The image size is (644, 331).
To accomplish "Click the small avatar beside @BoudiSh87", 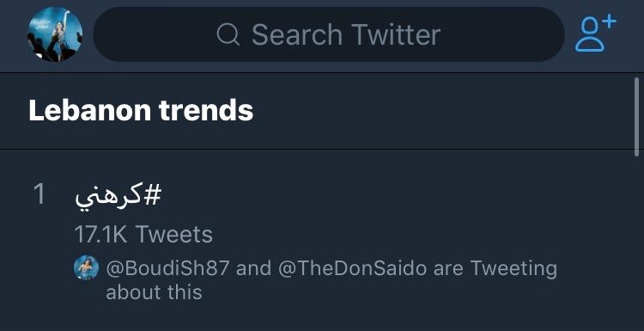I will [86, 267].
